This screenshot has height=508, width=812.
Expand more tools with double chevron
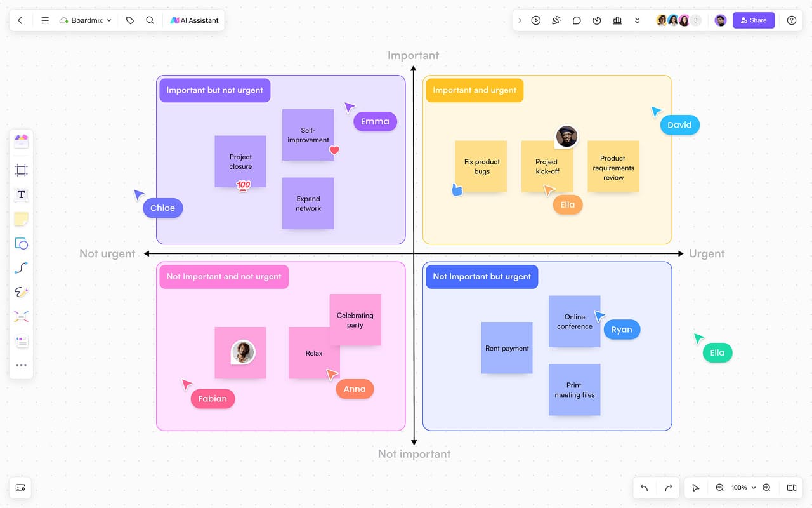pos(638,20)
